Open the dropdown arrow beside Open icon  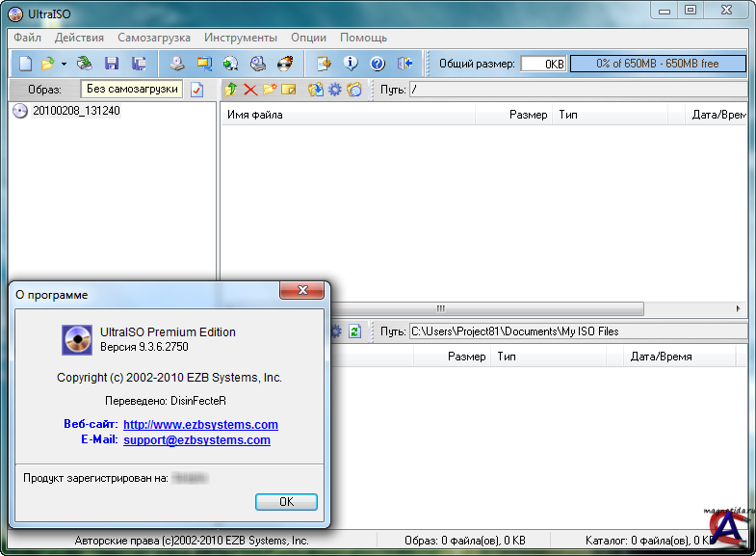tap(64, 64)
